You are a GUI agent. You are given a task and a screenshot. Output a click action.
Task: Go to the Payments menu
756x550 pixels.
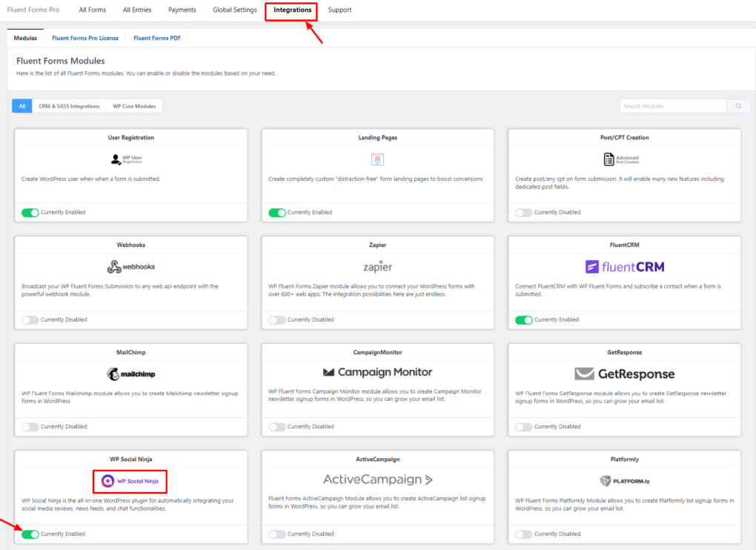(x=182, y=10)
